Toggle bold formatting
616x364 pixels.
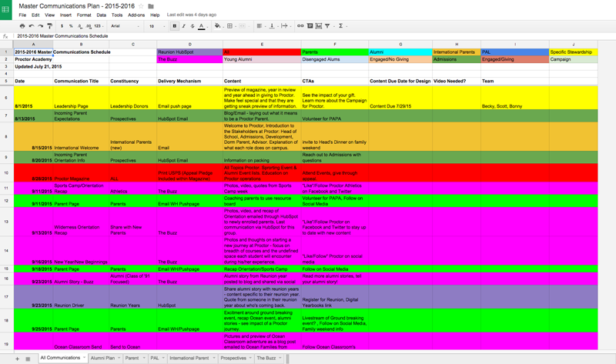point(175,26)
